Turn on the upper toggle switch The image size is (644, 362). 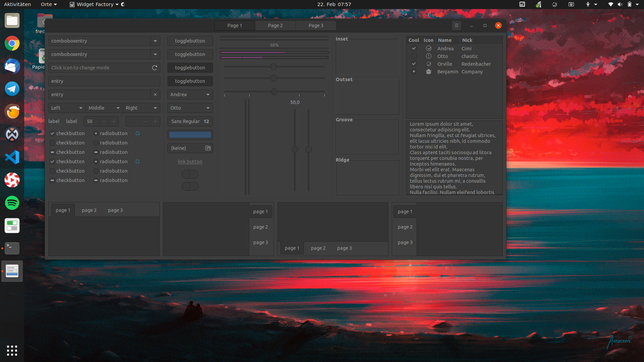coord(190,174)
